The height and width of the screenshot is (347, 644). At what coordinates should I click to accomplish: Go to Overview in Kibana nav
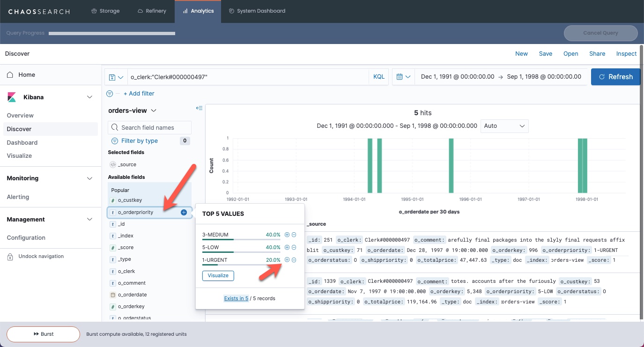[x=20, y=116]
